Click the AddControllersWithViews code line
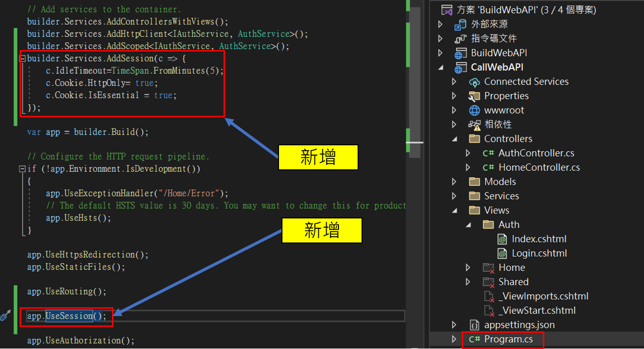 [x=128, y=22]
